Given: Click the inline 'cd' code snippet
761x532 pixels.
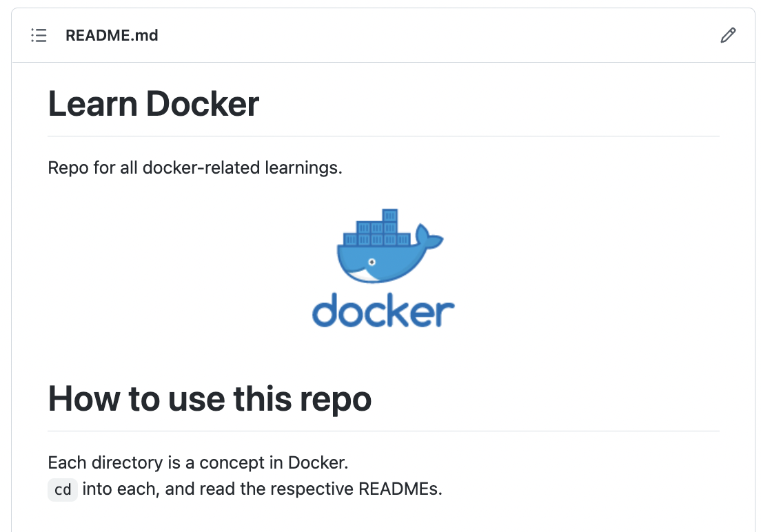Looking at the screenshot, I should pyautogui.click(x=63, y=489).
